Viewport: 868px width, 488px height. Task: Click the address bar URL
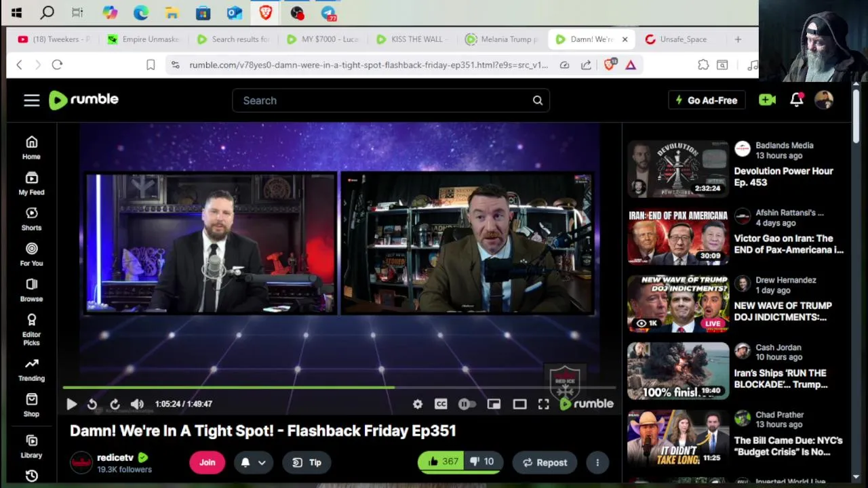click(368, 65)
